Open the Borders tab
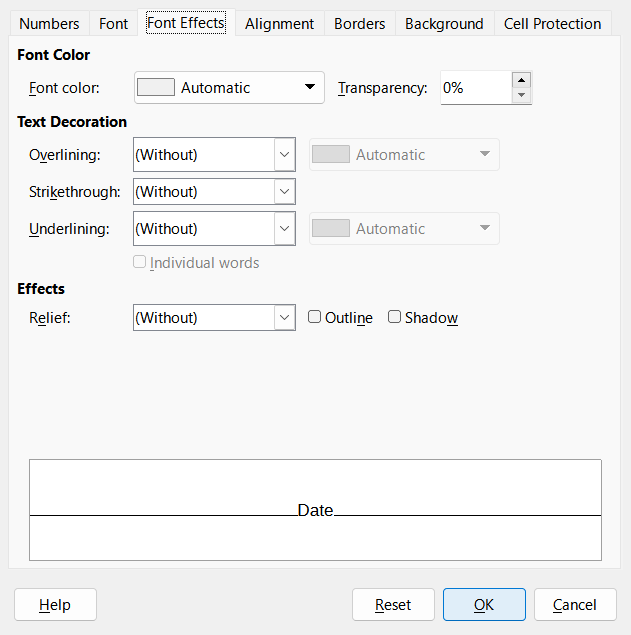The width and height of the screenshot is (631, 635). (x=359, y=23)
